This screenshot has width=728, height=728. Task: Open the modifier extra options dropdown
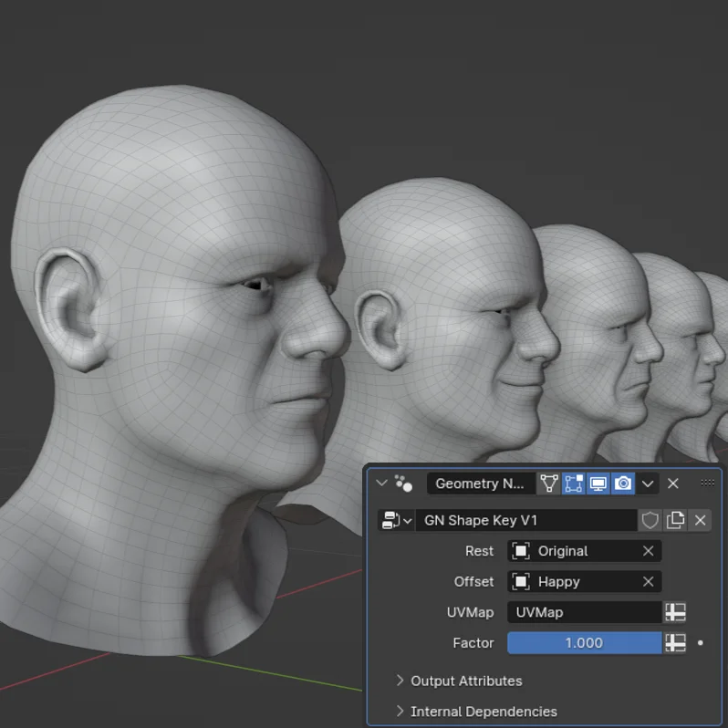click(x=648, y=484)
